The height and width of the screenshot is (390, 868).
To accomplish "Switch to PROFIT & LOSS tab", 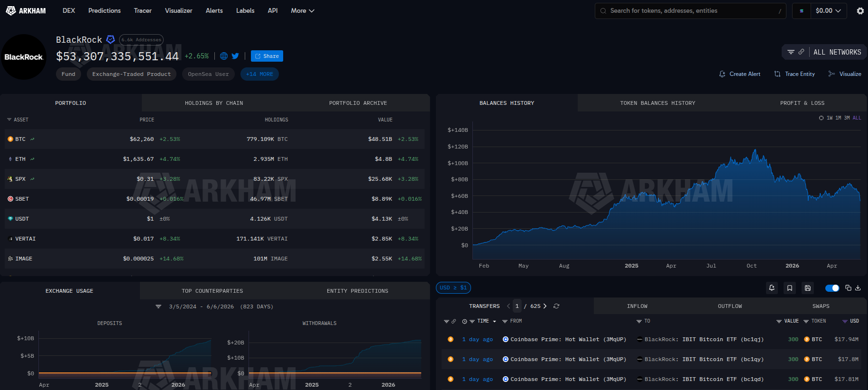I will pos(803,103).
